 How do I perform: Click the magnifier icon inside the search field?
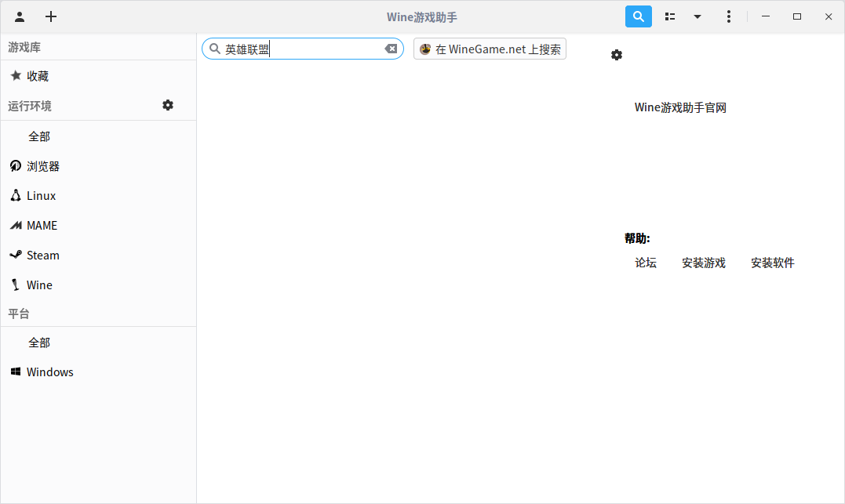214,49
